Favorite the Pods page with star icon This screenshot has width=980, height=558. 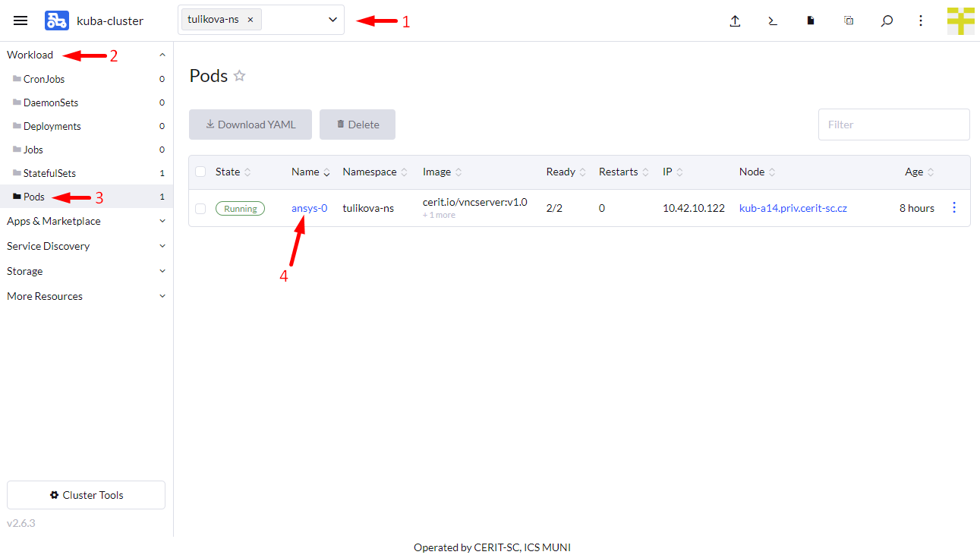240,76
